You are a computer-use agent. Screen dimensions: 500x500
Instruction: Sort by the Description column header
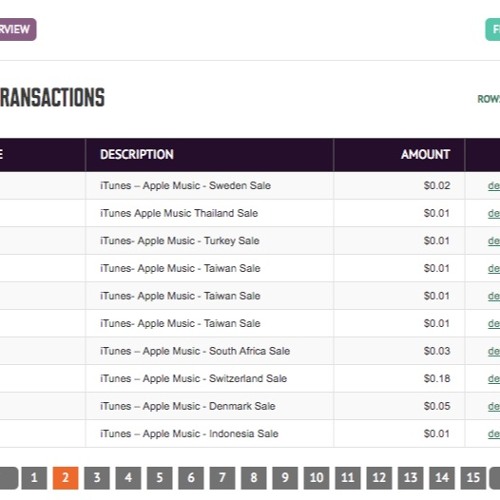(137, 154)
